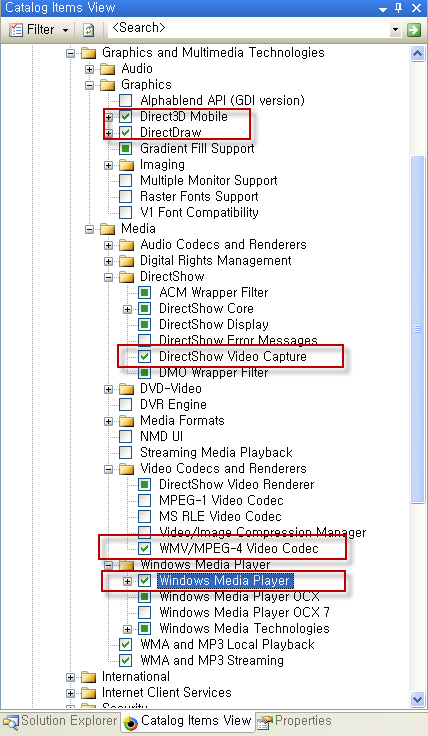Open the Filter button dropdown
This screenshot has height=736, width=428.
pos(65,31)
